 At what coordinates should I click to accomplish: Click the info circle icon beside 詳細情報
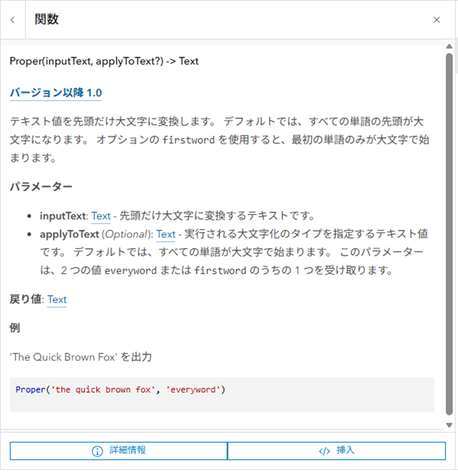97,450
